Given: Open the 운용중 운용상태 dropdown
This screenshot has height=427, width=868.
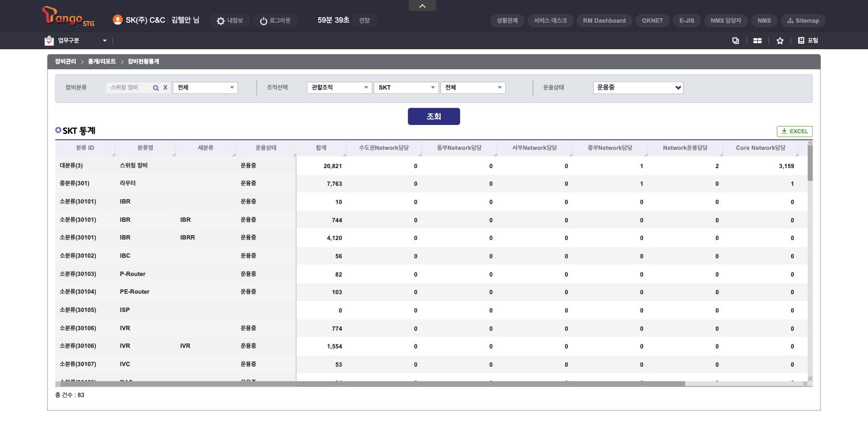Looking at the screenshot, I should pyautogui.click(x=638, y=87).
